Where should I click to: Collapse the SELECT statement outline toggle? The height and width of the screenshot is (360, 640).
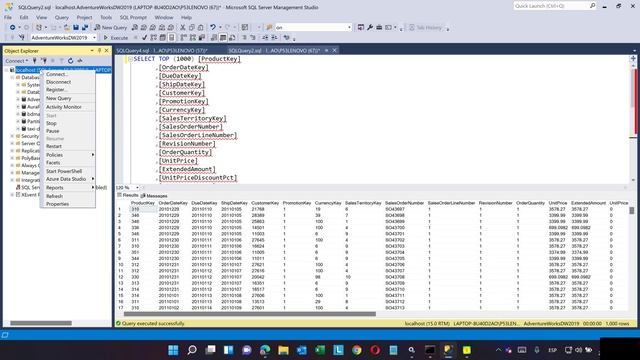[130, 59]
